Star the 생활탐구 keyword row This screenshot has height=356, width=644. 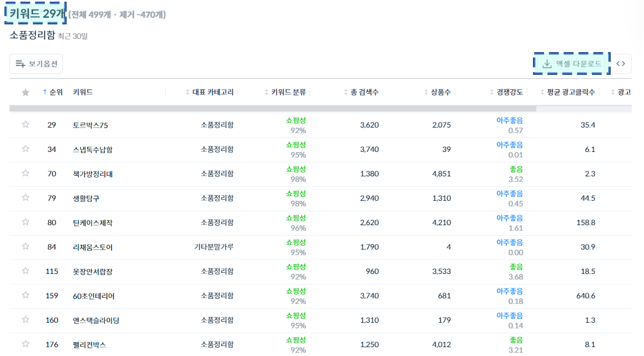click(x=26, y=198)
